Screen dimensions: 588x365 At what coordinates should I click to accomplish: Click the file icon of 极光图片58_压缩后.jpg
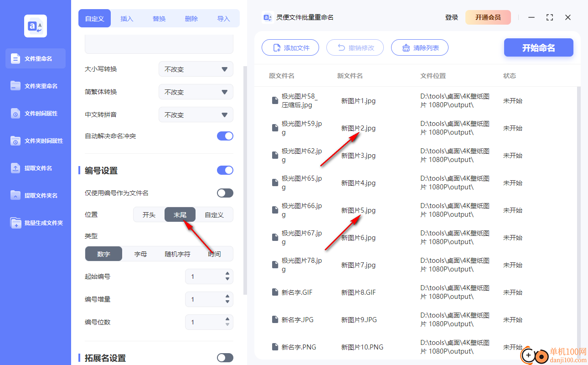tap(275, 100)
